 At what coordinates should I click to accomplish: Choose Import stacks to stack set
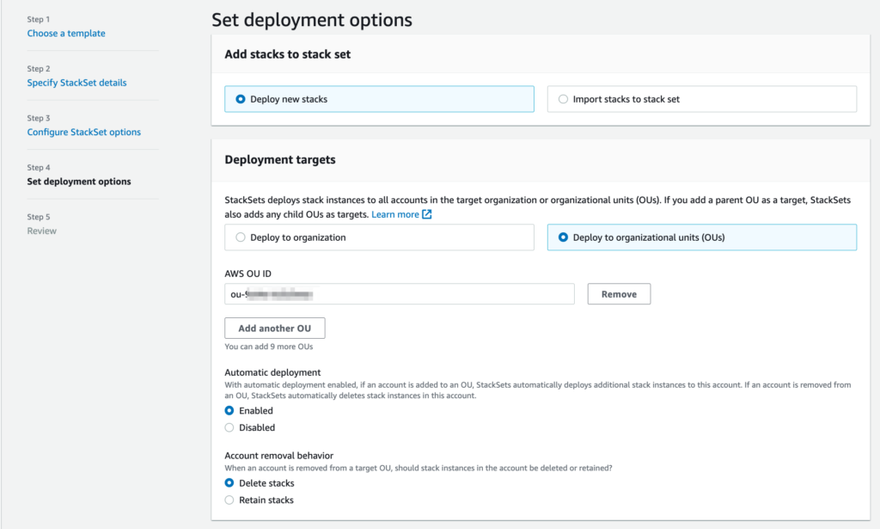pyautogui.click(x=564, y=99)
